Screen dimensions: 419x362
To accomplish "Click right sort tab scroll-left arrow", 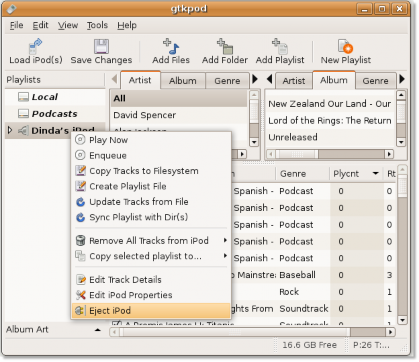I will 269,79.
